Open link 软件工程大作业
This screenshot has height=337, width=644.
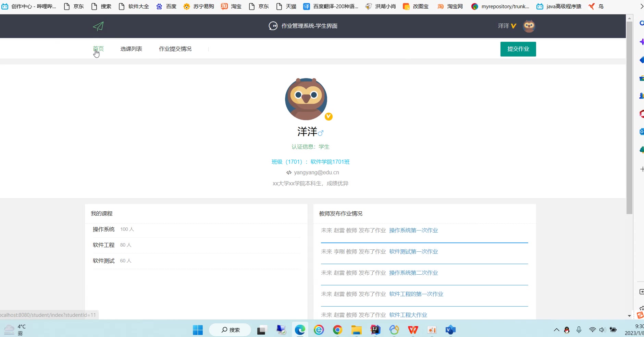pos(408,315)
